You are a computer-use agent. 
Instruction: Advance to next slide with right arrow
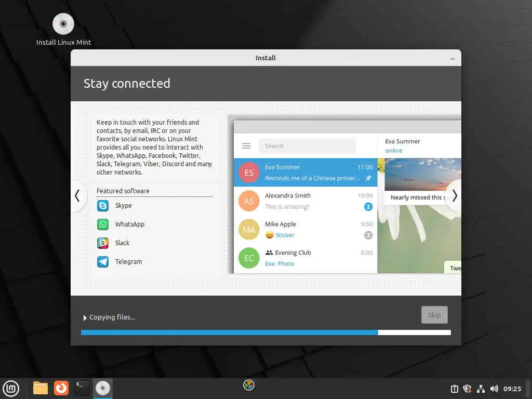point(454,196)
